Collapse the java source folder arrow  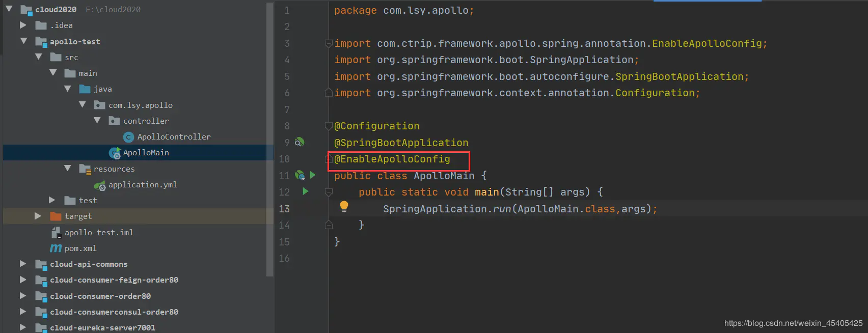(x=68, y=89)
